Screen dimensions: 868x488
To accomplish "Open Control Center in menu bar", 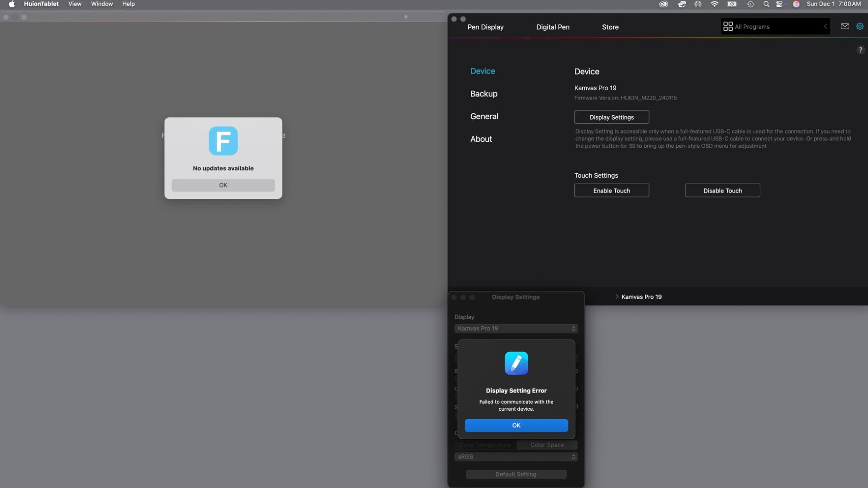I will [x=780, y=4].
